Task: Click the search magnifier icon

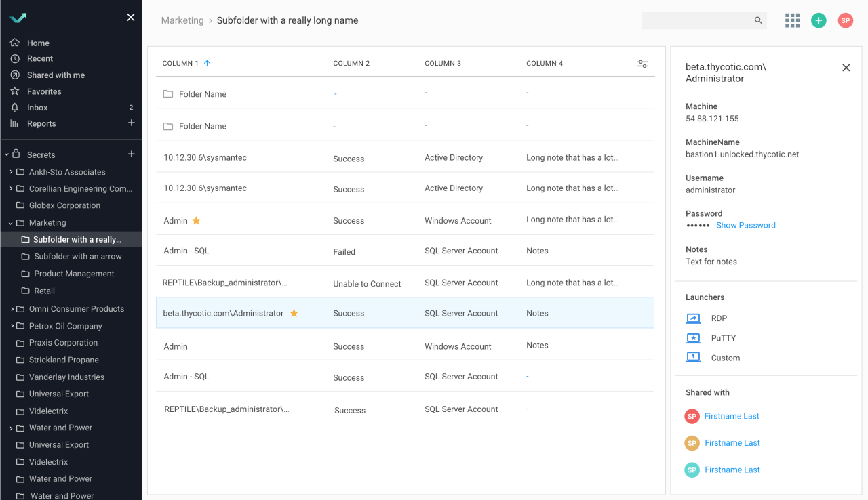Action: point(757,20)
